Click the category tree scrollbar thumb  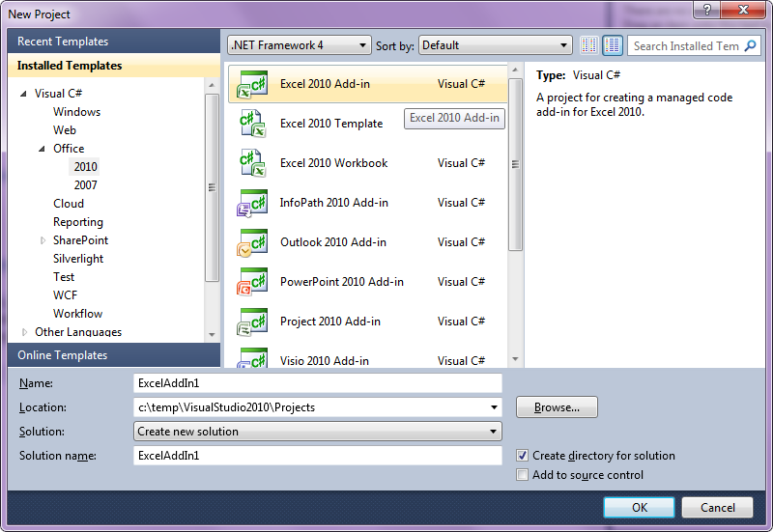212,187
